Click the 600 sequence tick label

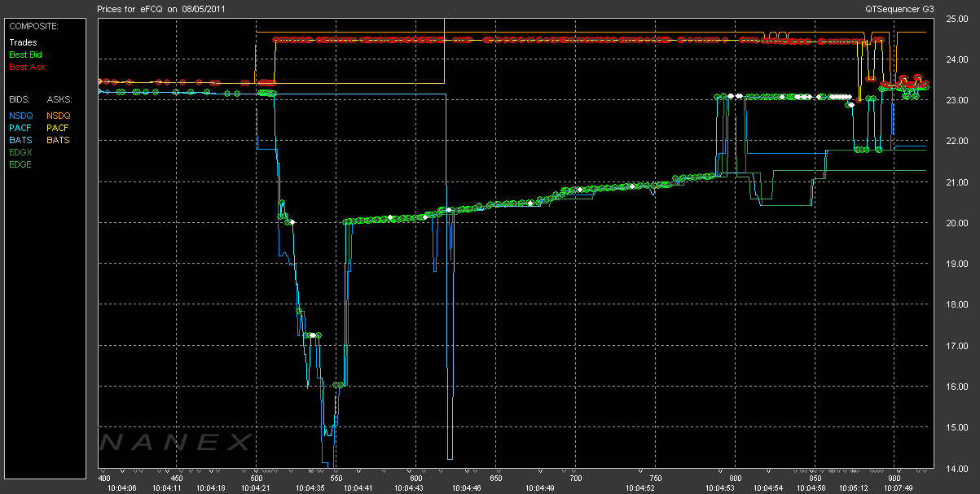(x=415, y=479)
